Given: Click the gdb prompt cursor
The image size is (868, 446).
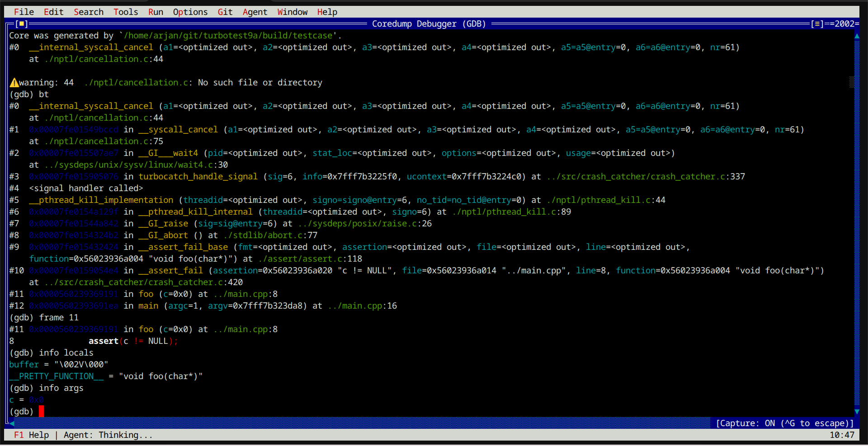Looking at the screenshot, I should point(41,412).
